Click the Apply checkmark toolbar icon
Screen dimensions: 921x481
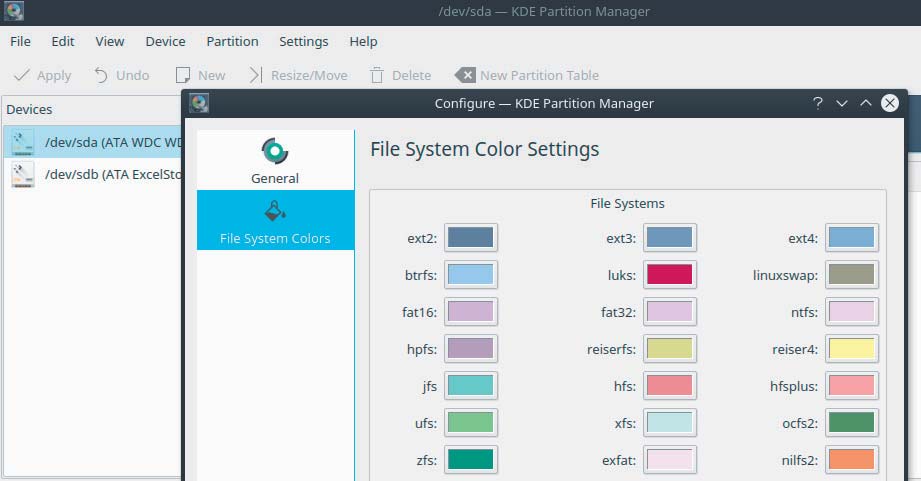pyautogui.click(x=22, y=75)
